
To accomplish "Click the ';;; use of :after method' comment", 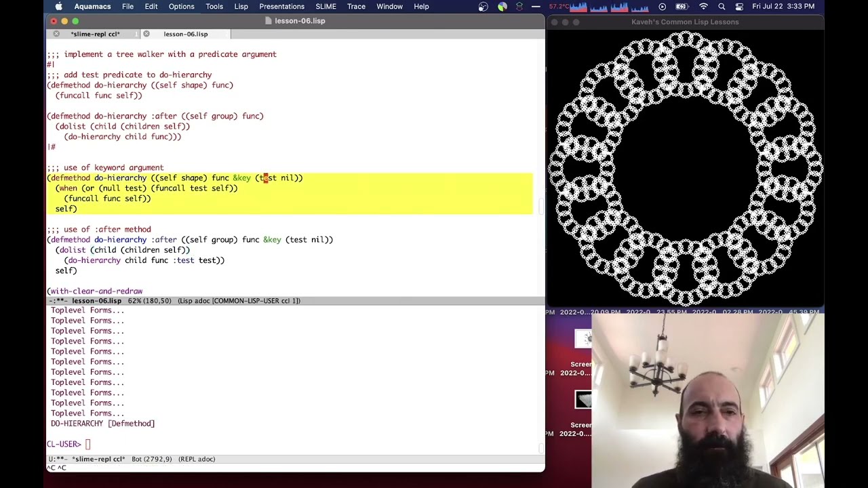I will [99, 229].
